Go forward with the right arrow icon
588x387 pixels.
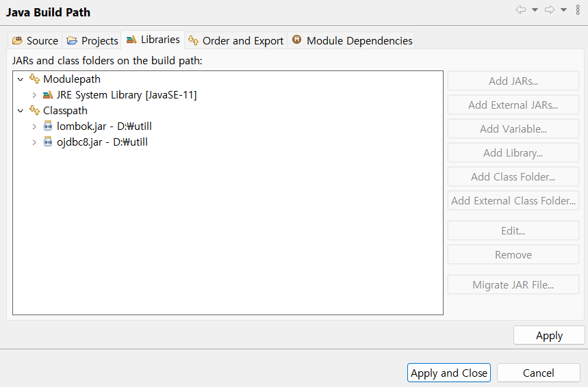(x=550, y=10)
